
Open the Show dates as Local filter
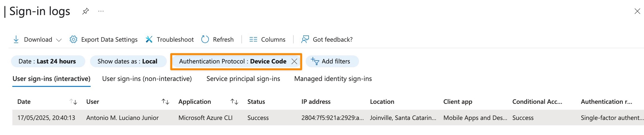click(128, 61)
